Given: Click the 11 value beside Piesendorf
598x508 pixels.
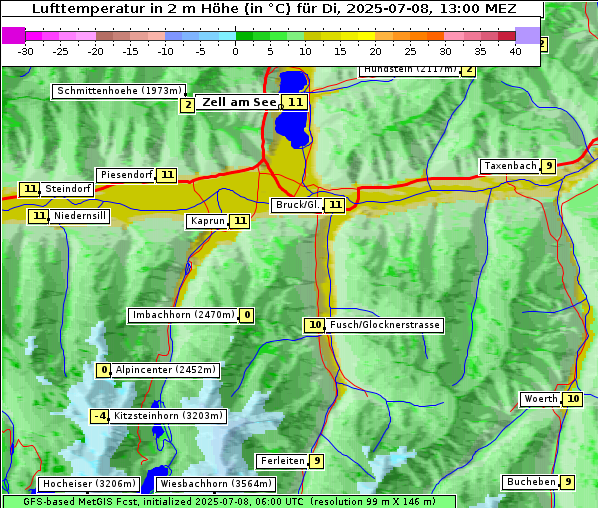Looking at the screenshot, I should 167,175.
